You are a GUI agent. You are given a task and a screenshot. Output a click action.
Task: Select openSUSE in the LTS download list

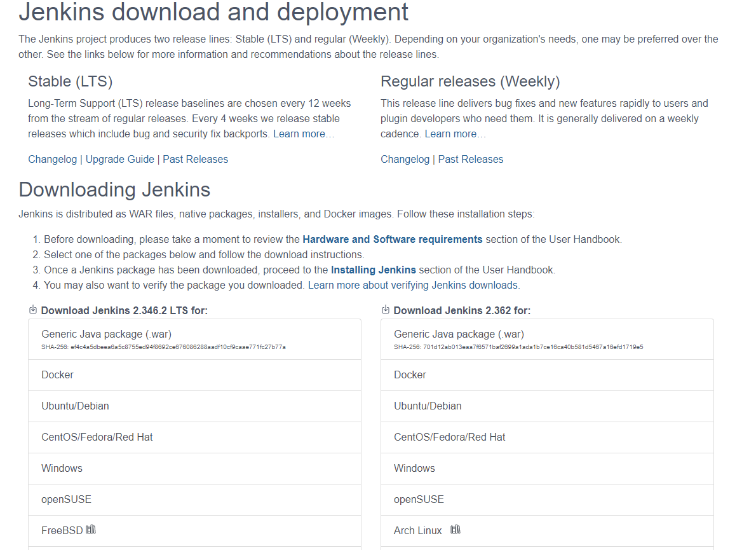[195, 499]
